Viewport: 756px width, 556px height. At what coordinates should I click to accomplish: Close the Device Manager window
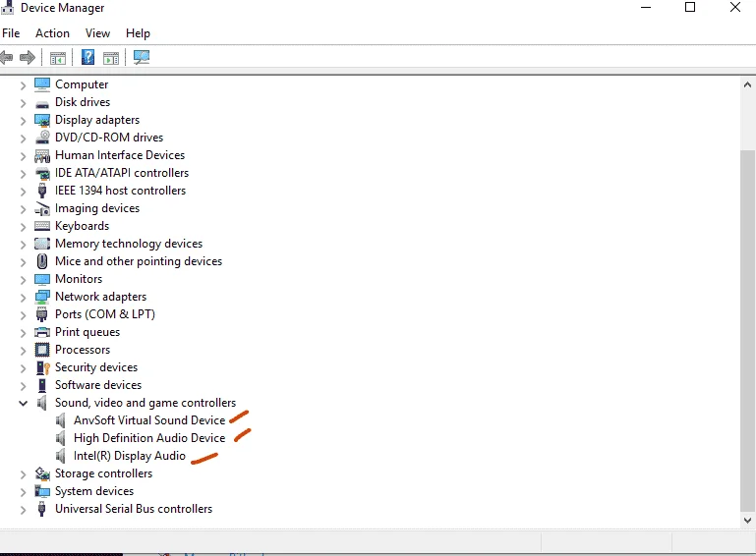click(734, 7)
